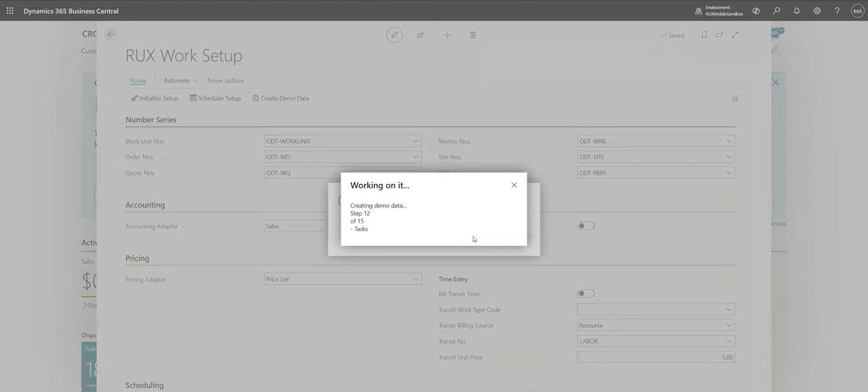The height and width of the screenshot is (392, 868).
Task: Click the edit pencil icon
Action: [394, 35]
